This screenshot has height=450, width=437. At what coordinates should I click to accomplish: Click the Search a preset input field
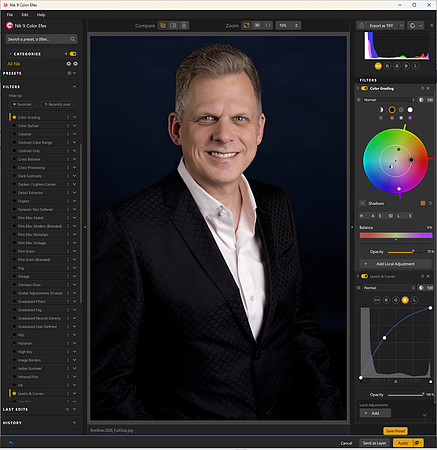(41, 39)
